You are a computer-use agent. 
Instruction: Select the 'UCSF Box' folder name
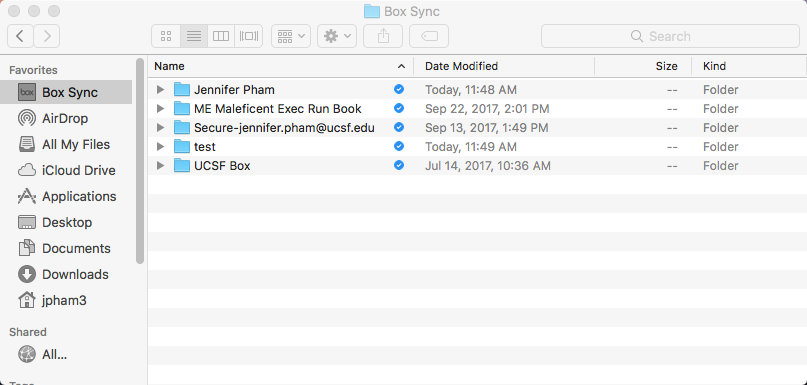pos(222,166)
